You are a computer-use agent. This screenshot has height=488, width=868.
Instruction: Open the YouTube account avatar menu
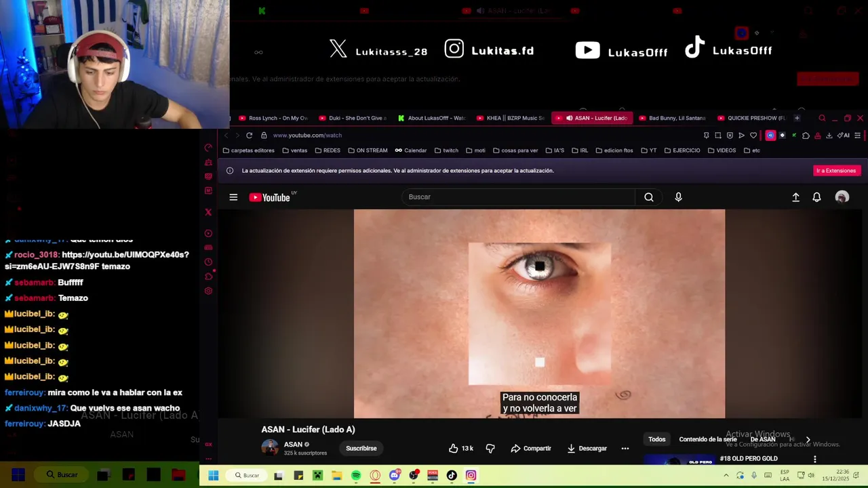pyautogui.click(x=842, y=197)
